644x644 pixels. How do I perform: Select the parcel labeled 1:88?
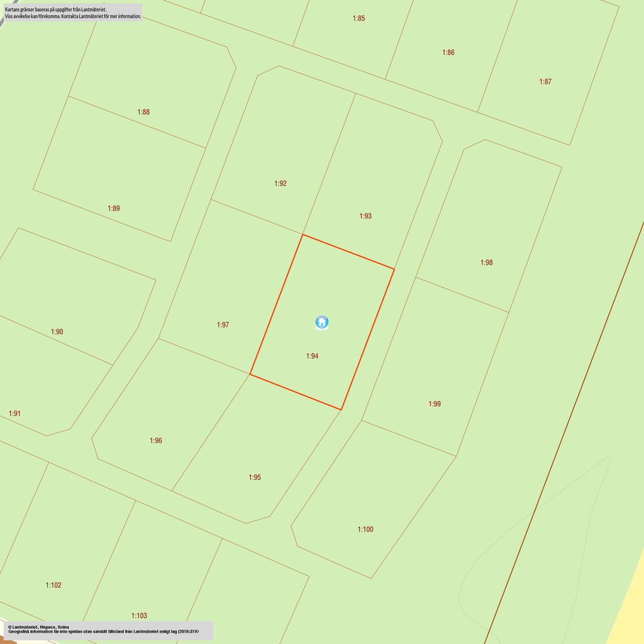(x=143, y=112)
